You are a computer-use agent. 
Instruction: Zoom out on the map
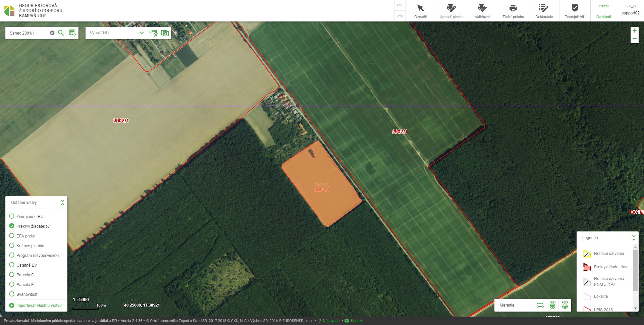[634, 39]
